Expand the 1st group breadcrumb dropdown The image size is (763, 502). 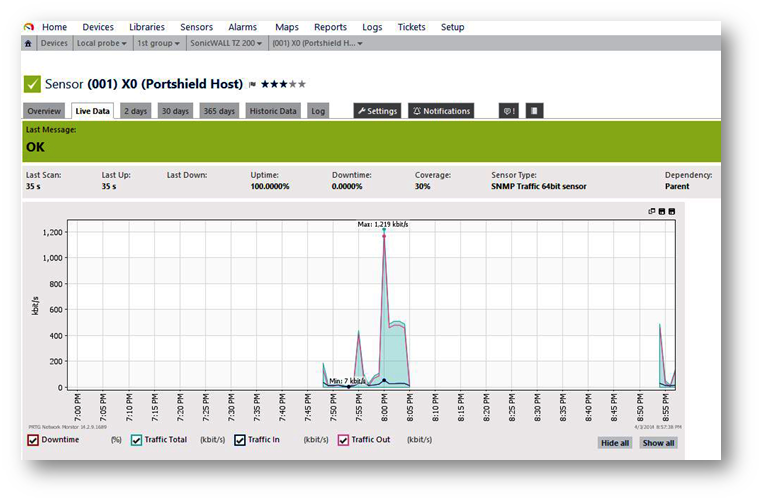(158, 44)
